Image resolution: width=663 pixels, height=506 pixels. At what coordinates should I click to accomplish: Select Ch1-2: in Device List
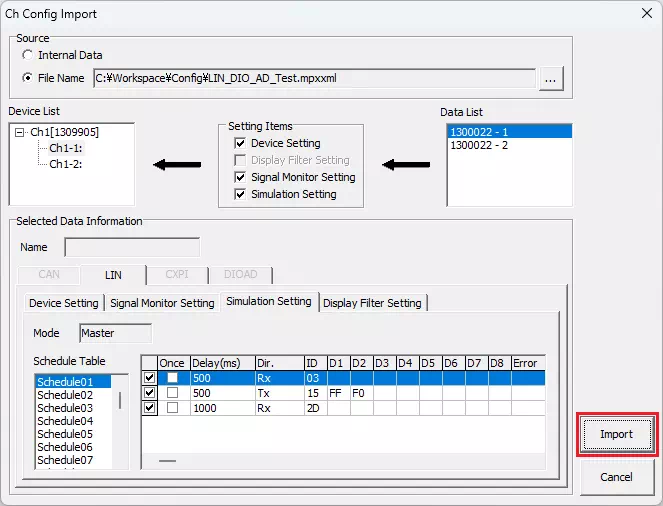tap(66, 164)
